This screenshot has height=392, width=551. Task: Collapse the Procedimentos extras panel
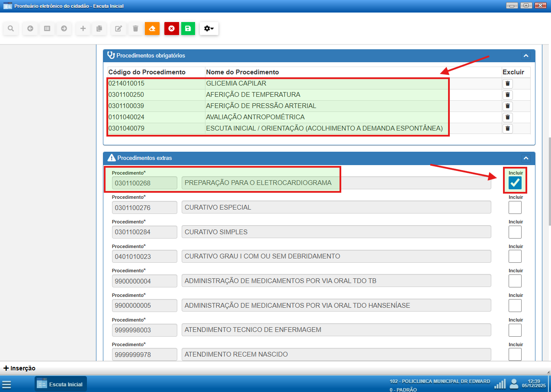point(525,158)
